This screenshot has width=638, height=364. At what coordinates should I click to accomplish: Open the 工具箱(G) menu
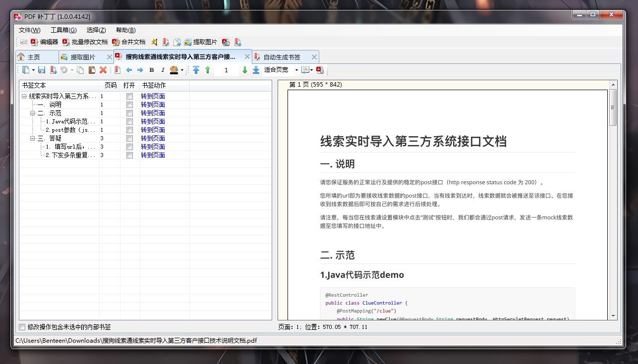pos(63,30)
